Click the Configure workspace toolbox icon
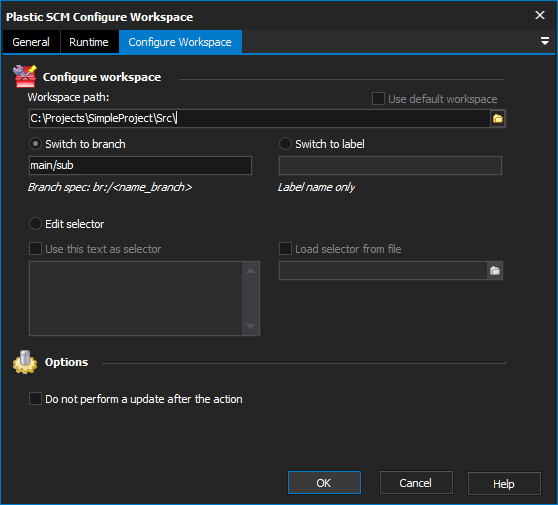558x505 pixels. click(x=25, y=76)
